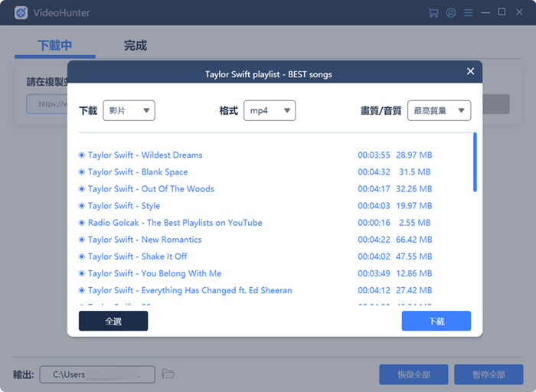Open the user account icon
This screenshot has height=392, width=536.
click(451, 13)
